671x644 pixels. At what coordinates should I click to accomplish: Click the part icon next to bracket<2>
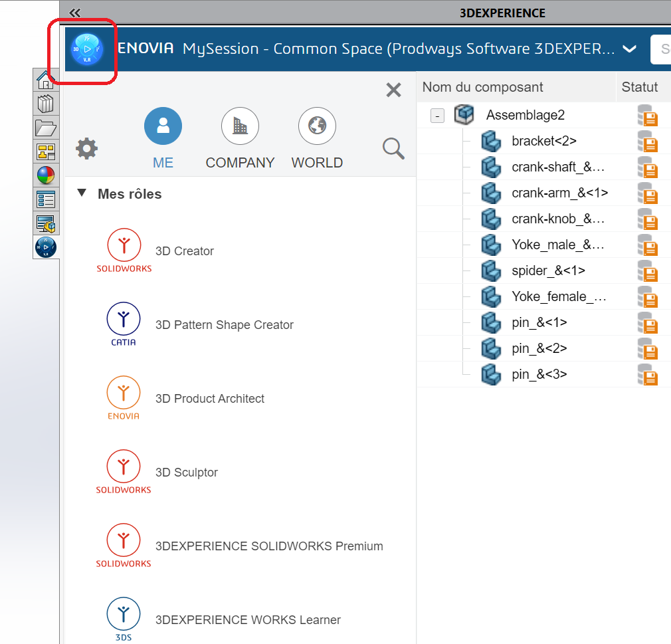pyautogui.click(x=491, y=142)
